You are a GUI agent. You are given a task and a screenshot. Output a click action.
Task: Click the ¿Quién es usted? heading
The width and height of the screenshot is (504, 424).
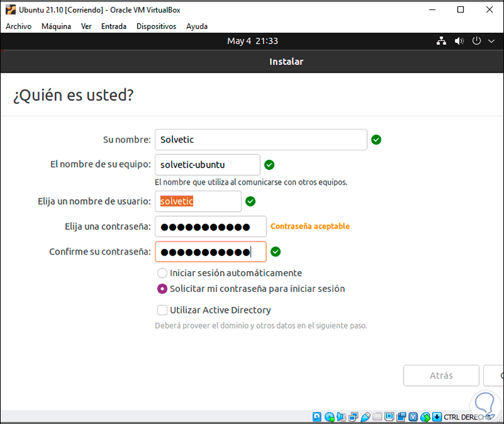(73, 95)
